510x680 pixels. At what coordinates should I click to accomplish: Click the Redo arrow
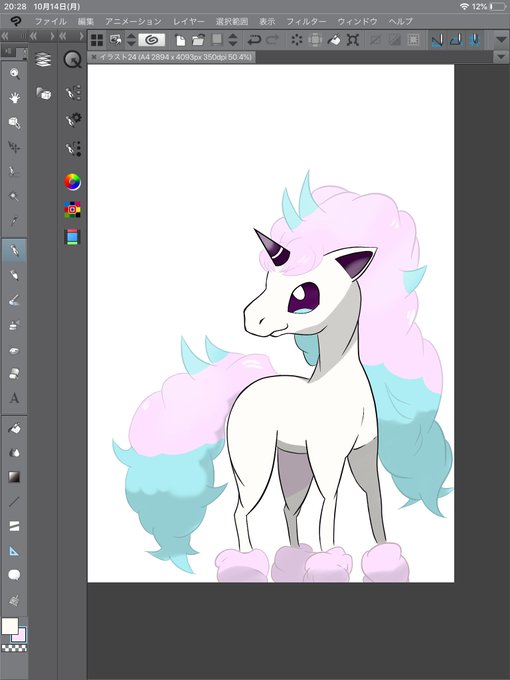pyautogui.click(x=272, y=40)
